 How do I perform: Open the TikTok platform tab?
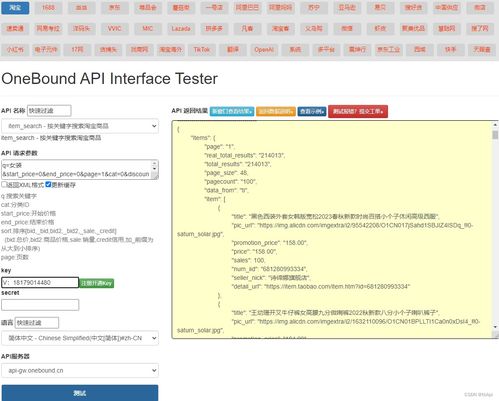202,50
